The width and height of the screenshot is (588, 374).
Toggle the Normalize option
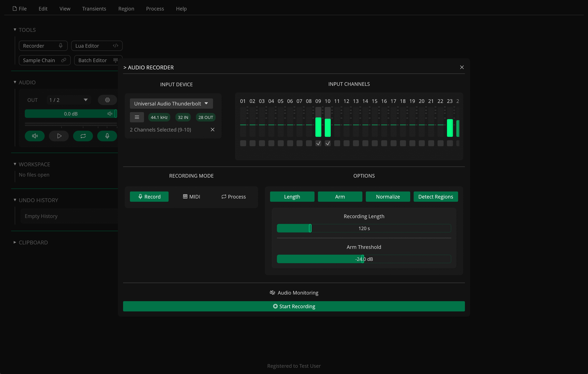(x=388, y=197)
